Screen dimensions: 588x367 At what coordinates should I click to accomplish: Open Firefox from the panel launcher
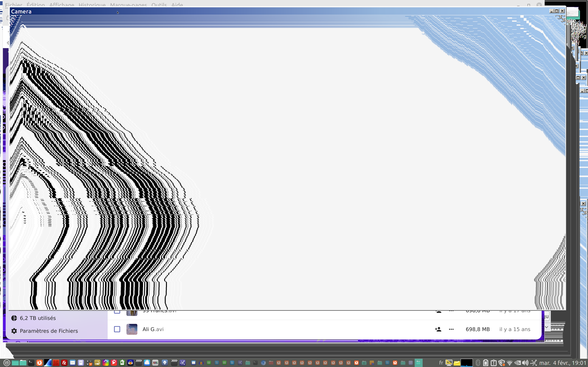tap(39, 363)
